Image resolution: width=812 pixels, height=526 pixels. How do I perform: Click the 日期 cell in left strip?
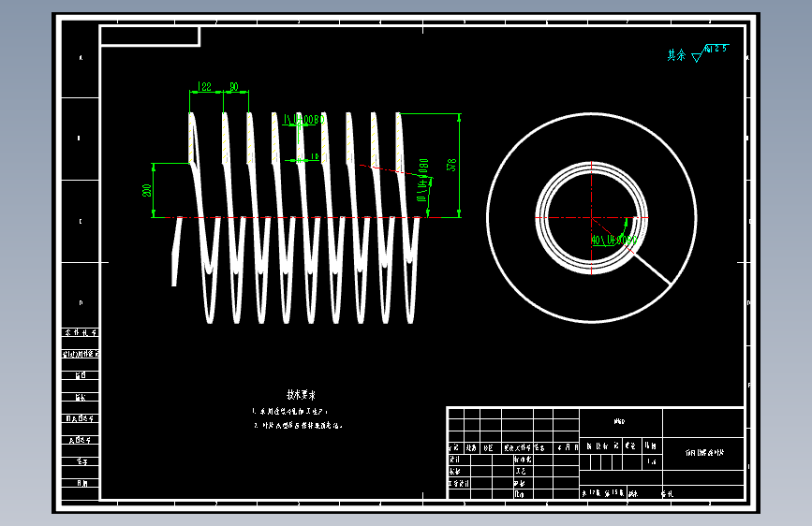[x=81, y=483]
